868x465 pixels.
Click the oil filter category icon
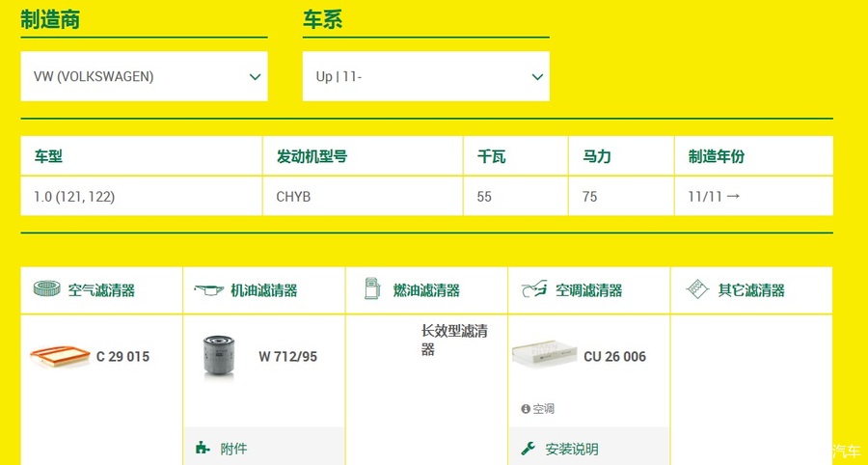point(208,289)
